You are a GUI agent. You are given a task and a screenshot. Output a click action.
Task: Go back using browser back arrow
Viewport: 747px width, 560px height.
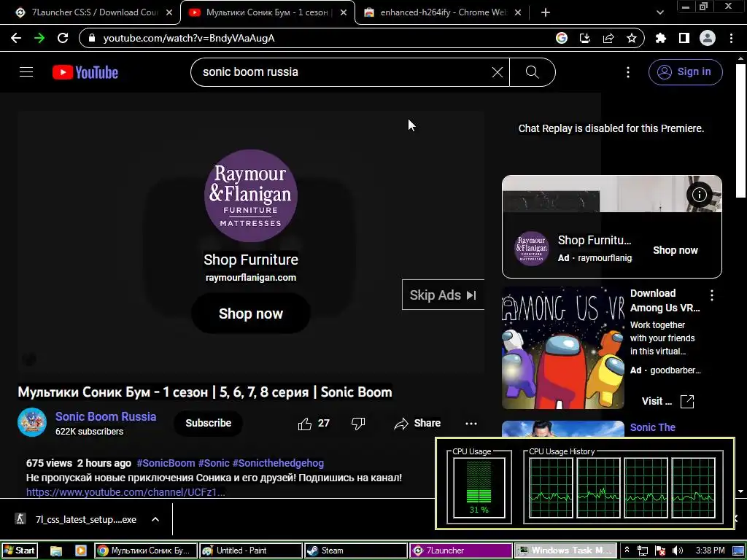click(x=16, y=38)
